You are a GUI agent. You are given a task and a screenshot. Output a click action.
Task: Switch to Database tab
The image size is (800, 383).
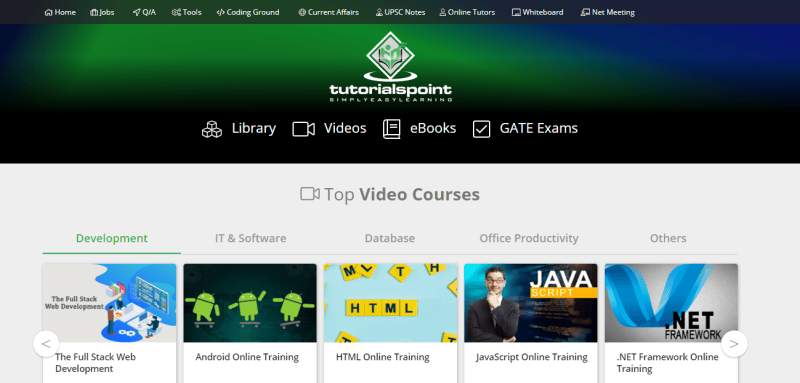[390, 238]
